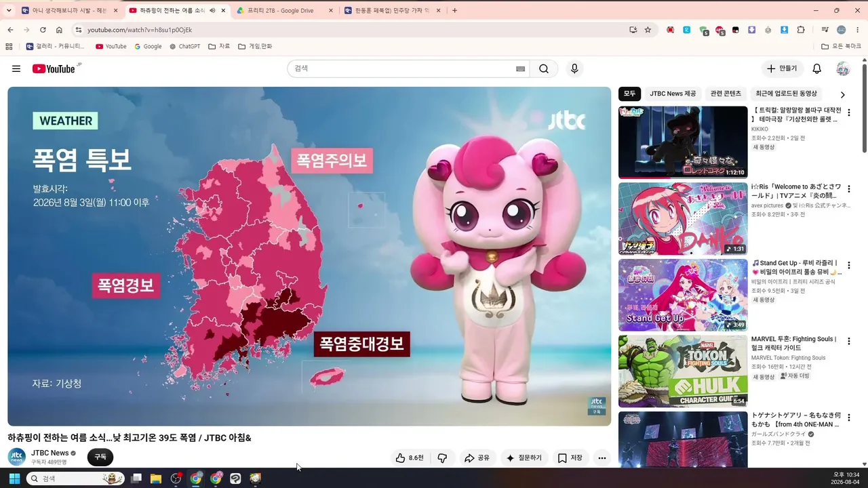Image resolution: width=868 pixels, height=488 pixels.
Task: Select 최근에 업로드된 동영상 filter chip
Action: click(787, 94)
